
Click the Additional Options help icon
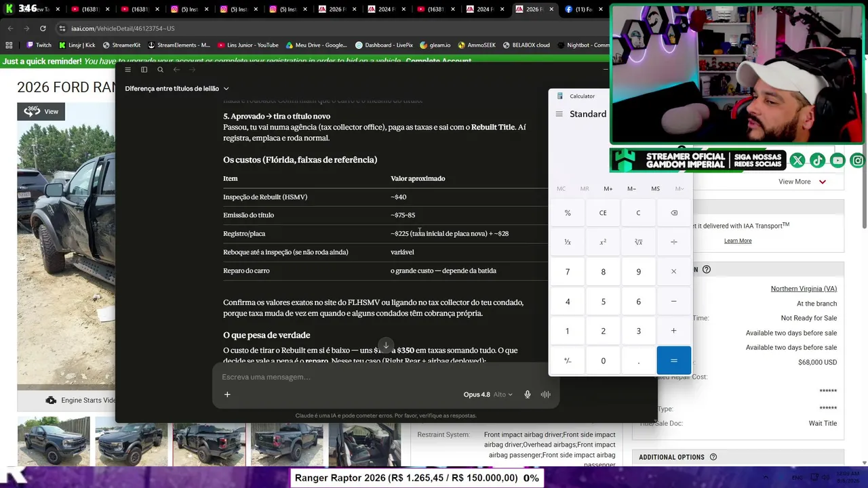(713, 457)
